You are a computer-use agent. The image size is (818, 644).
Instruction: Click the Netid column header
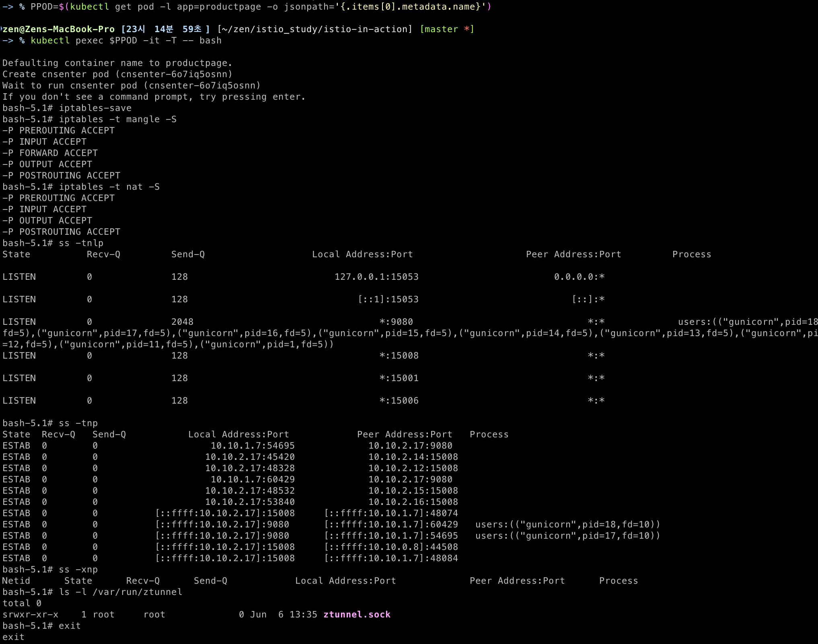pos(16,581)
